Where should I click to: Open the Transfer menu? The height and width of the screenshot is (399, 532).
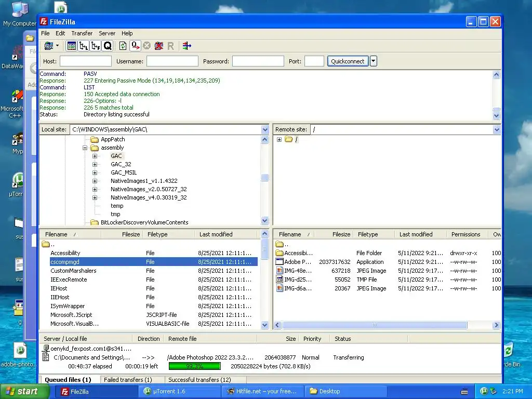(82, 33)
